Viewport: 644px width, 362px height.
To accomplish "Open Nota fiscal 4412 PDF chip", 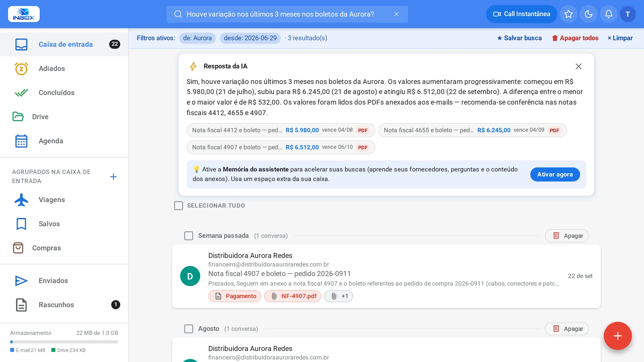I will [x=281, y=130].
